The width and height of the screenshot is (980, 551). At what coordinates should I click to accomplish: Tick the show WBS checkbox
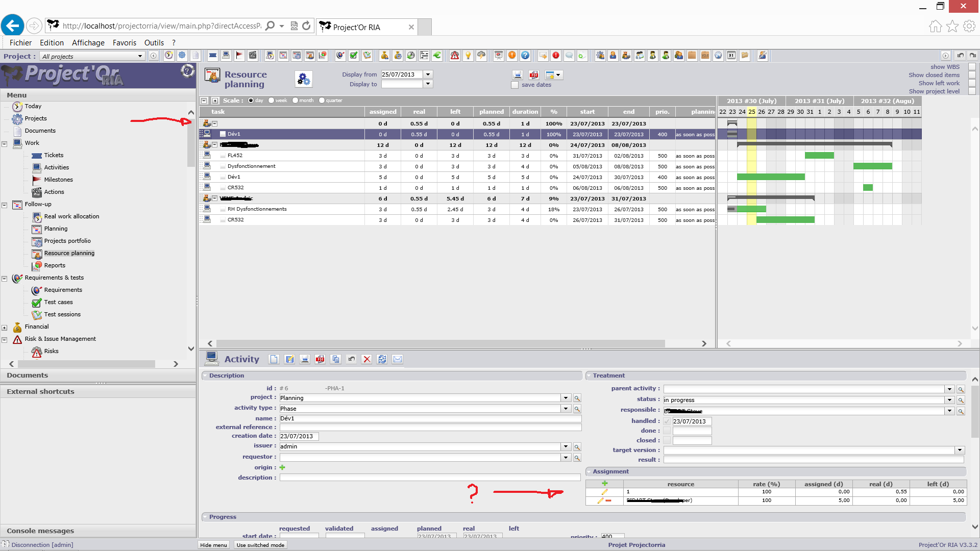click(972, 67)
